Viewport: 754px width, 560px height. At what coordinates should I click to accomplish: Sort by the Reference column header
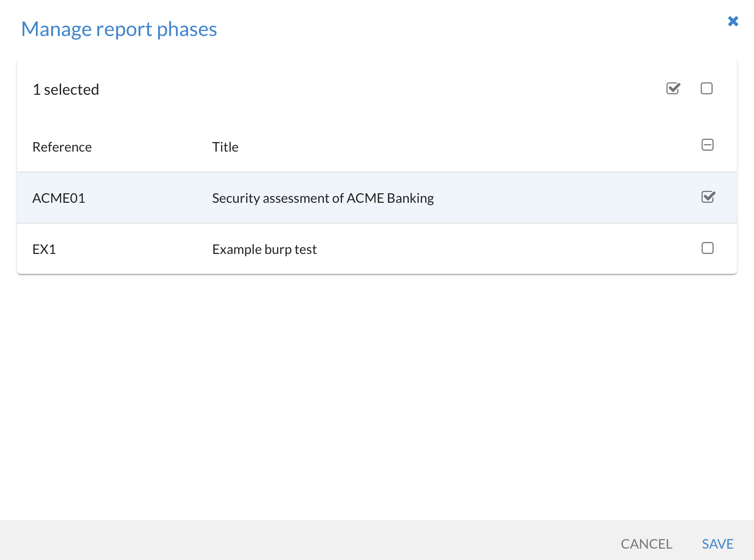[62, 147]
